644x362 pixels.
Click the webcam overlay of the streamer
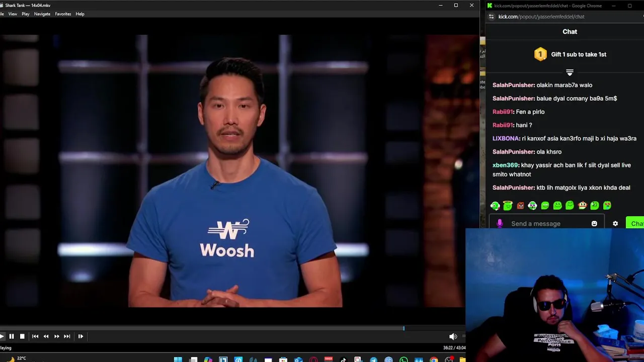pyautogui.click(x=554, y=295)
